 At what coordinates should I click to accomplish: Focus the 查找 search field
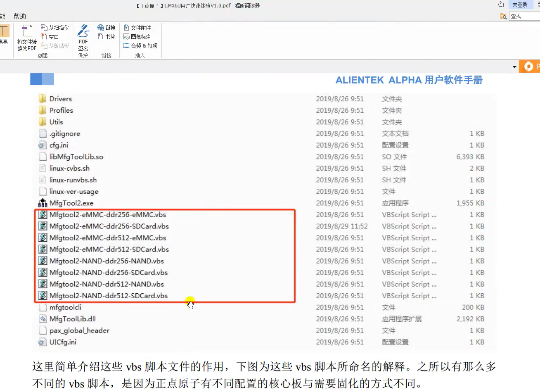[x=524, y=16]
